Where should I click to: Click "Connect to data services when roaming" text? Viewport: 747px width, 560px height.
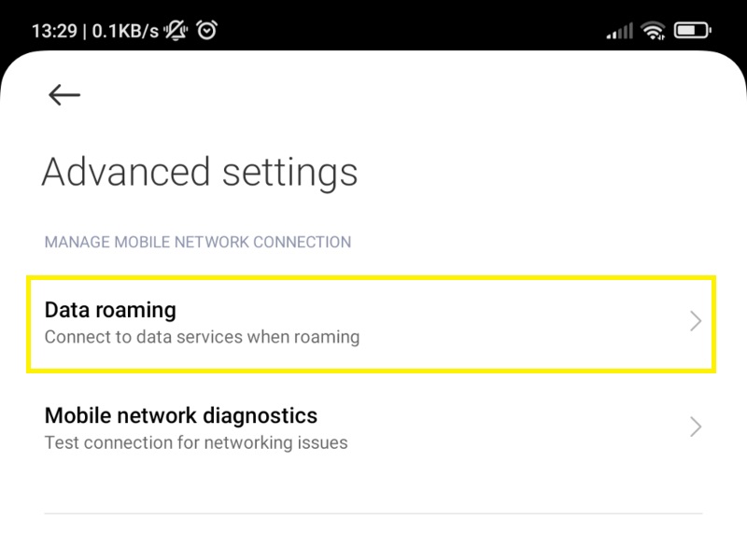pos(202,337)
